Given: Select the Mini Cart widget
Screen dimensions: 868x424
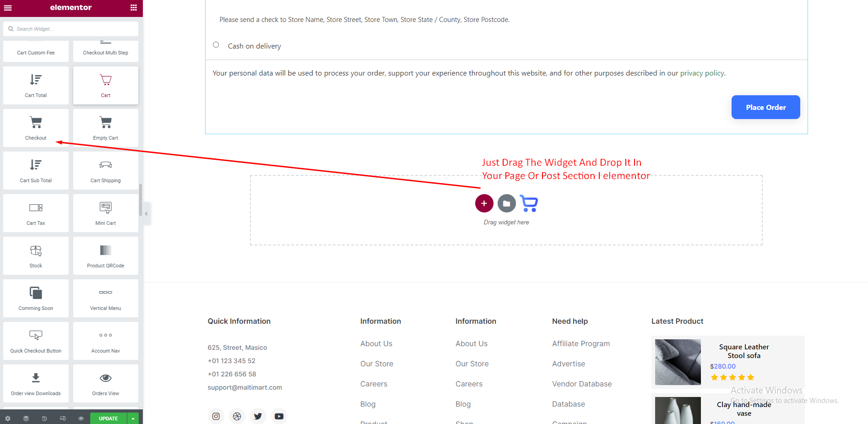Looking at the screenshot, I should pyautogui.click(x=106, y=213).
